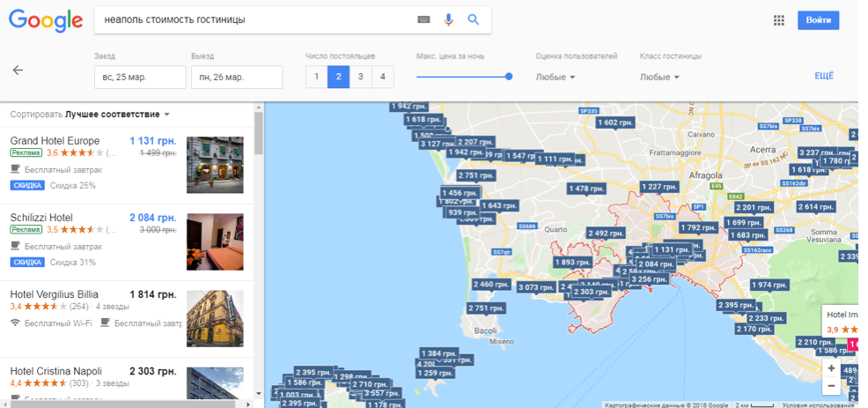Click the Войти sign-in button
This screenshot has width=868, height=408.
[818, 20]
